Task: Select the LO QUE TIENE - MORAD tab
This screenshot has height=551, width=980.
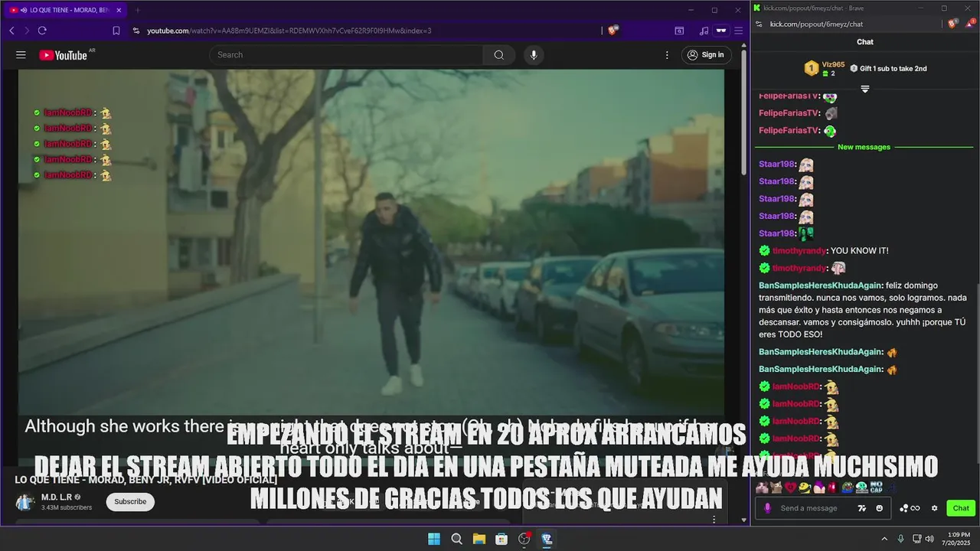Action: 65,10
